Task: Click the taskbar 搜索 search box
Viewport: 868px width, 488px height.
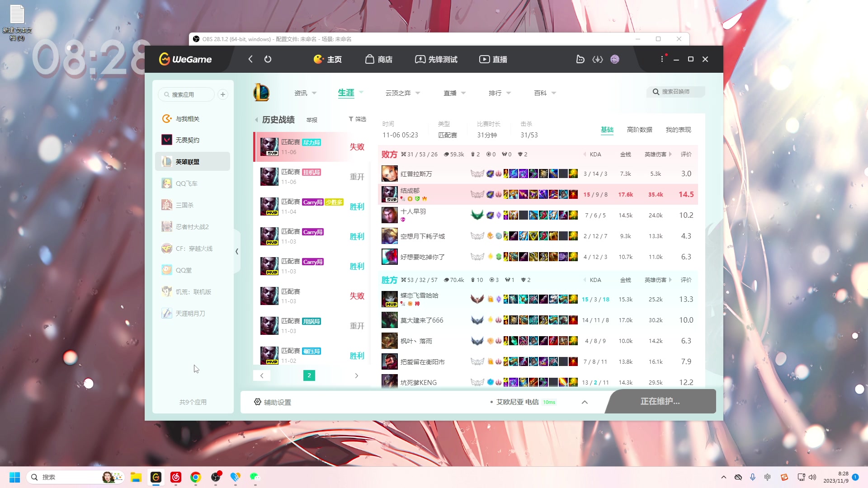Action: (75, 477)
